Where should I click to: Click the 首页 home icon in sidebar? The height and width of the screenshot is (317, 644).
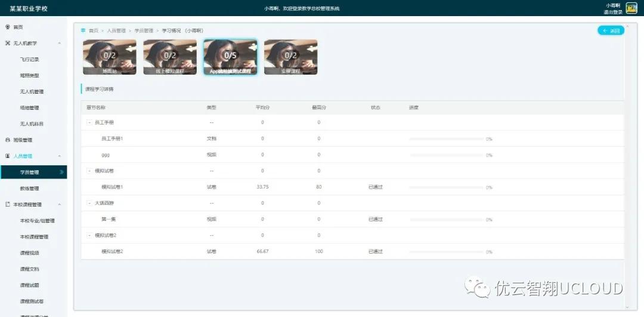pos(7,27)
